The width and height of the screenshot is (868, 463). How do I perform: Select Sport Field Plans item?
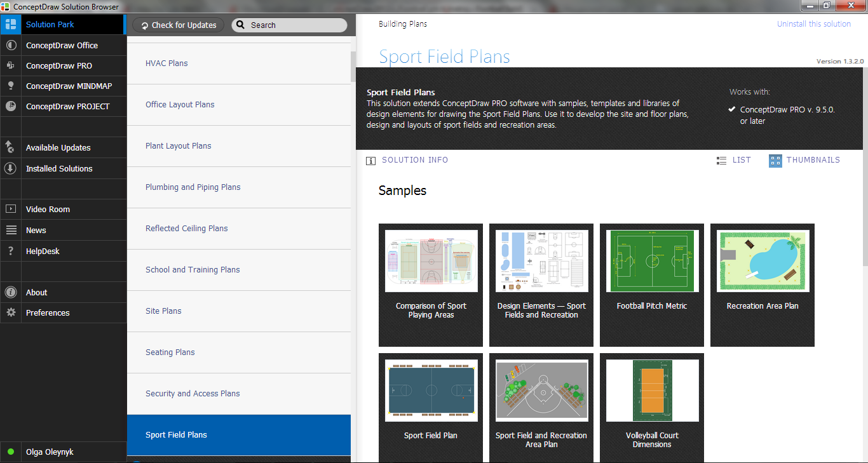click(x=239, y=435)
